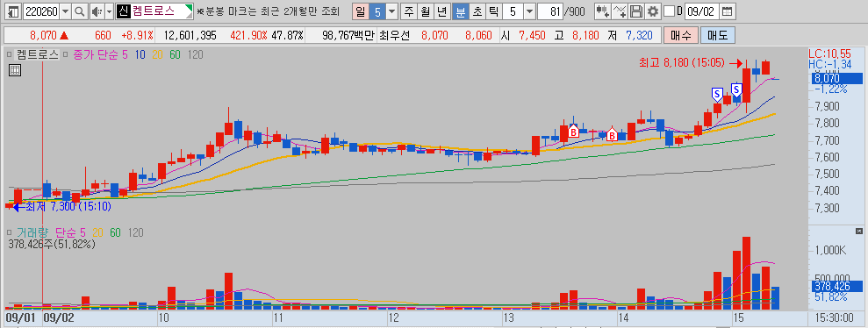Click the second S sell marker near 15:00
The height and width of the screenshot is (328, 868).
(x=736, y=89)
